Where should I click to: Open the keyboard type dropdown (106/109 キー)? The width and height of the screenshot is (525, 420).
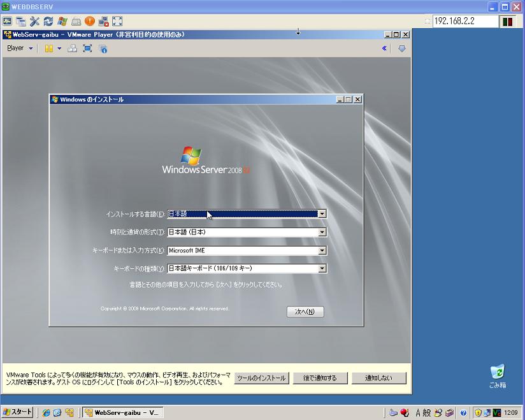[247, 268]
